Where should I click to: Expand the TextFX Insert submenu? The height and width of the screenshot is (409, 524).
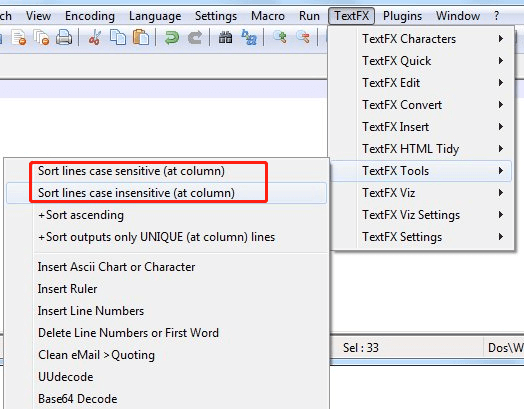[422, 127]
